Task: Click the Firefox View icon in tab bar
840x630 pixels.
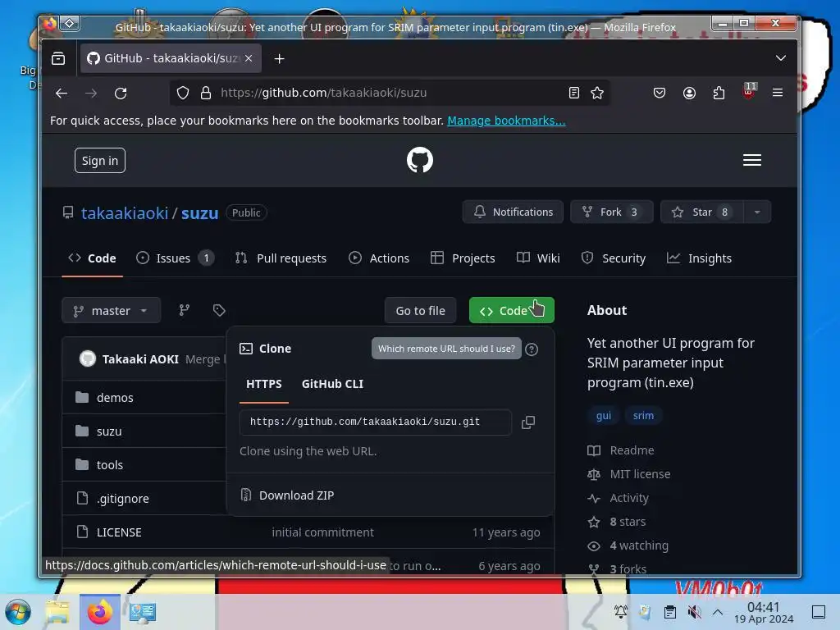Action: coord(58,58)
